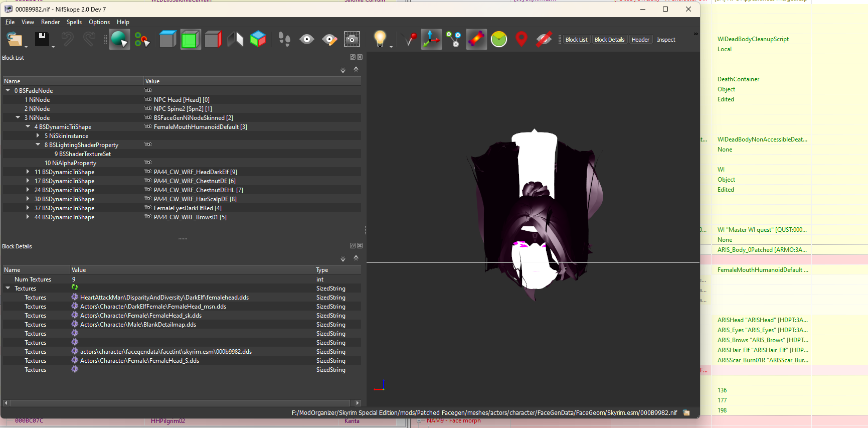The height and width of the screenshot is (428, 868).
Task: Toggle the Block List panel button
Action: (576, 40)
